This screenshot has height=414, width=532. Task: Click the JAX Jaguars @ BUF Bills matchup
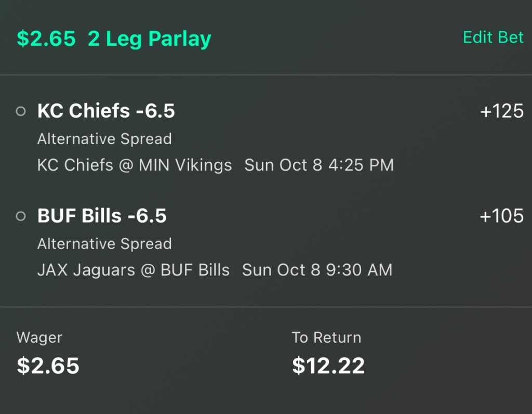coord(133,270)
